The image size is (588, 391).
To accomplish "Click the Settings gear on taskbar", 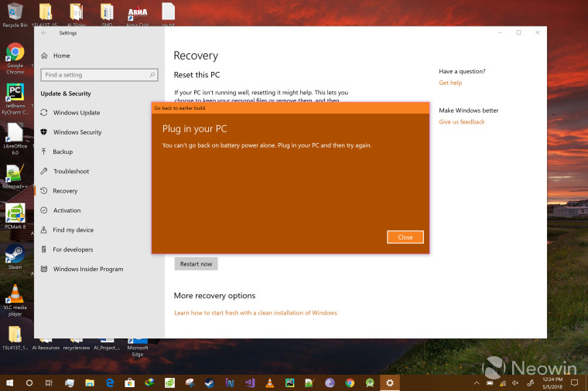I will click(x=390, y=382).
